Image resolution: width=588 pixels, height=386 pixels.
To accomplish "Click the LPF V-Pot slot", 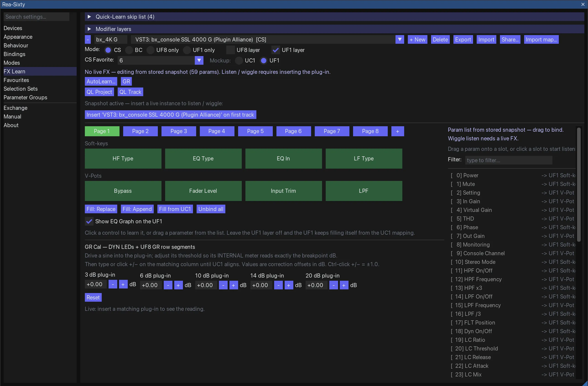I will point(364,191).
